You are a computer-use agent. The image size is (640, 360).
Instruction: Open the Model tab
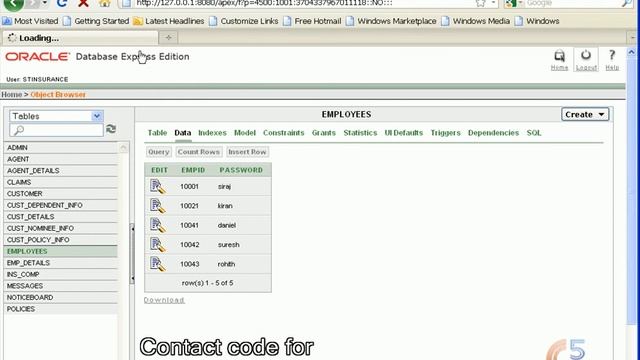(x=244, y=133)
